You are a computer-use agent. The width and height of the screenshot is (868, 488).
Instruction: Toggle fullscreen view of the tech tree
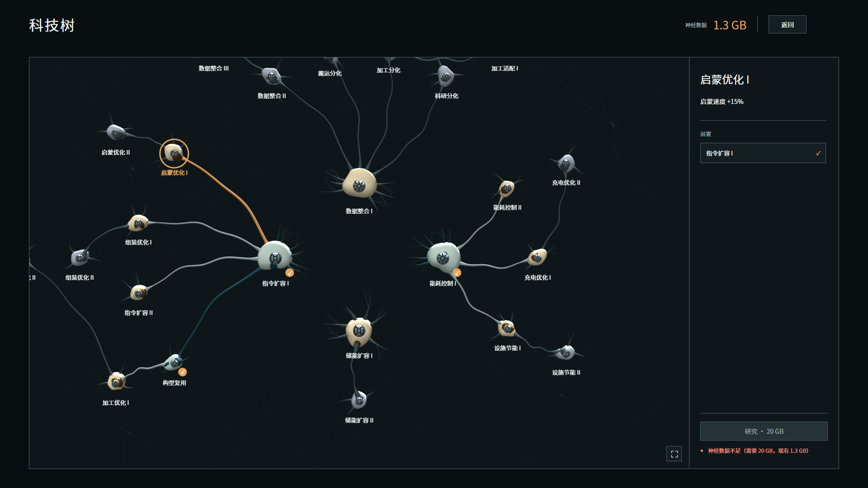pos(674,454)
